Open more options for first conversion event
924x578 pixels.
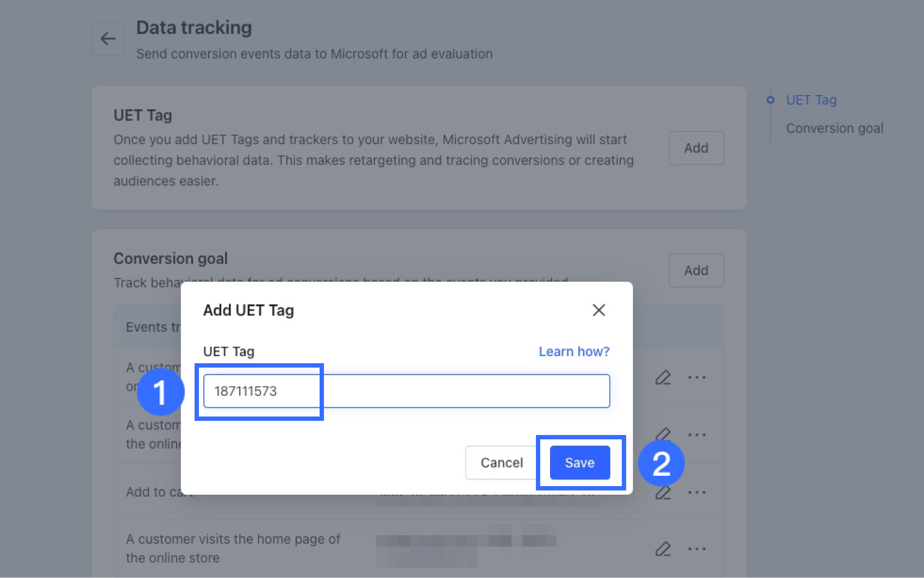tap(697, 377)
